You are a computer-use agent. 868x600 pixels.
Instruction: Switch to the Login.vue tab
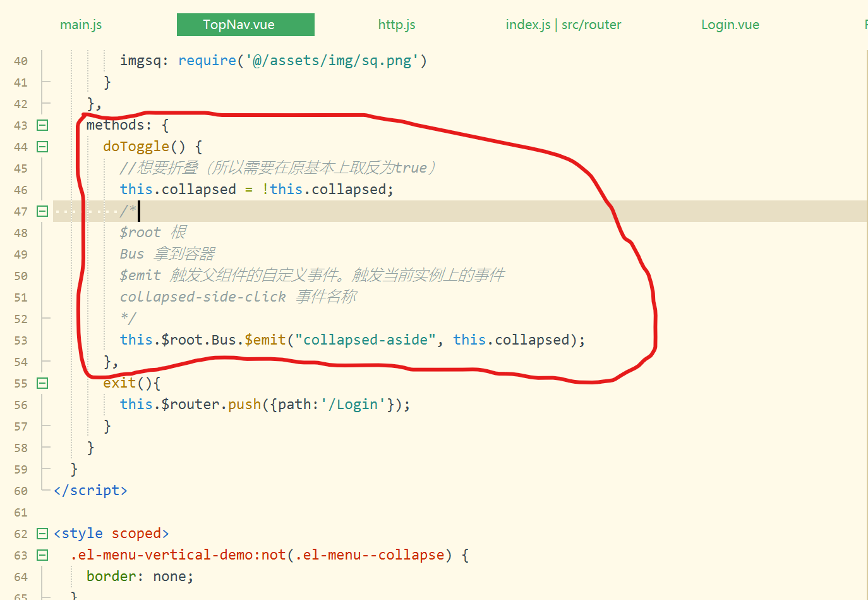pos(730,25)
